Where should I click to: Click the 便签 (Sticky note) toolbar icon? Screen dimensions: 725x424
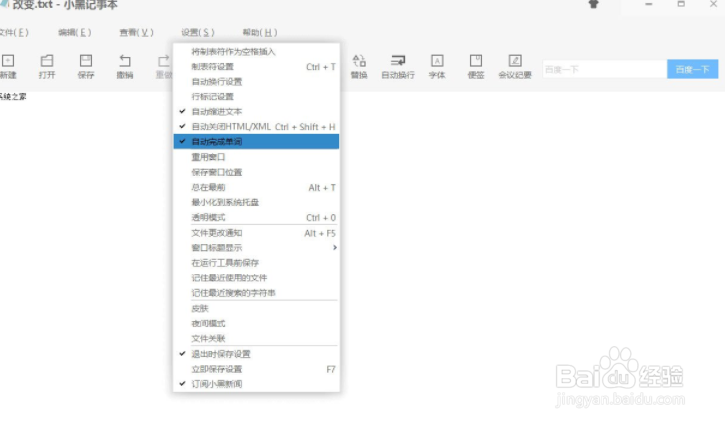click(476, 66)
